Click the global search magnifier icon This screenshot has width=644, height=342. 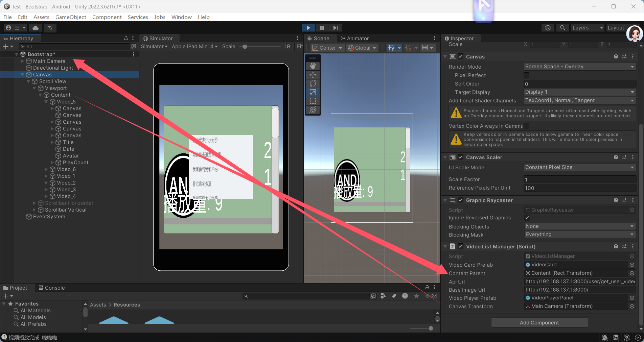(x=562, y=28)
